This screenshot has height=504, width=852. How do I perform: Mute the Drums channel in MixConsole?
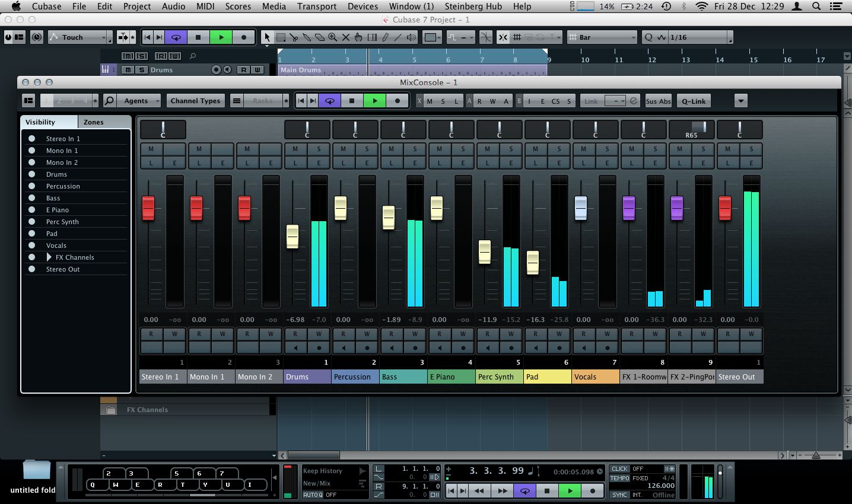coord(295,149)
